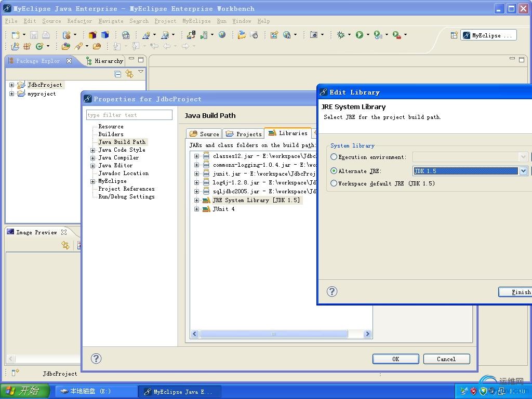Select Execution environment radio button
Screen dimensions: 532x399
click(334, 157)
